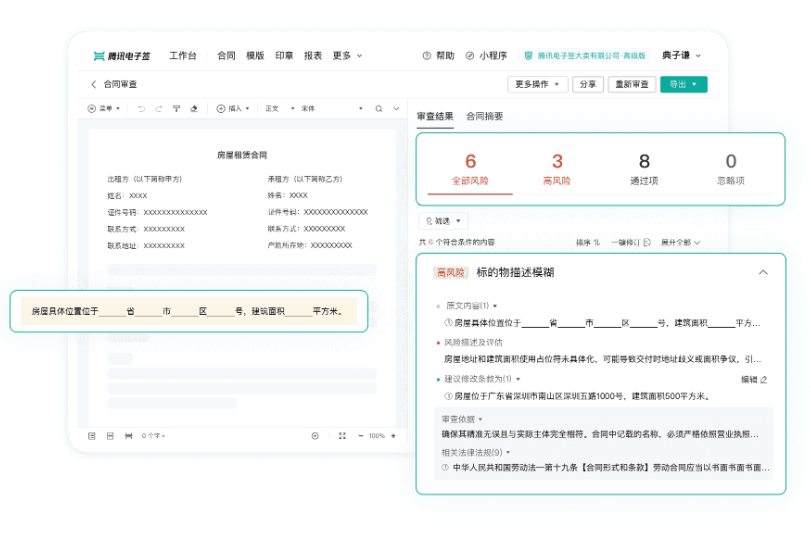
Task: Open the 正文 paragraph style dropdown
Action: pos(280,109)
